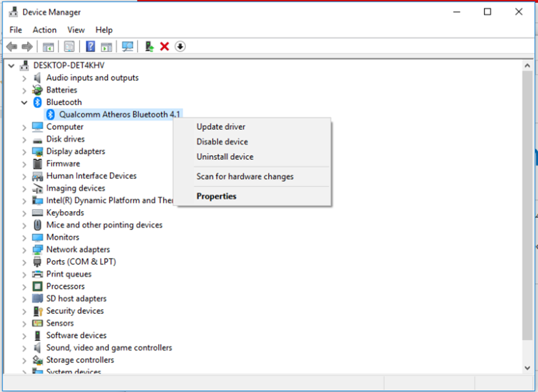The image size is (538, 392).
Task: Click the Back arrow toolbar icon
Action: click(x=12, y=46)
